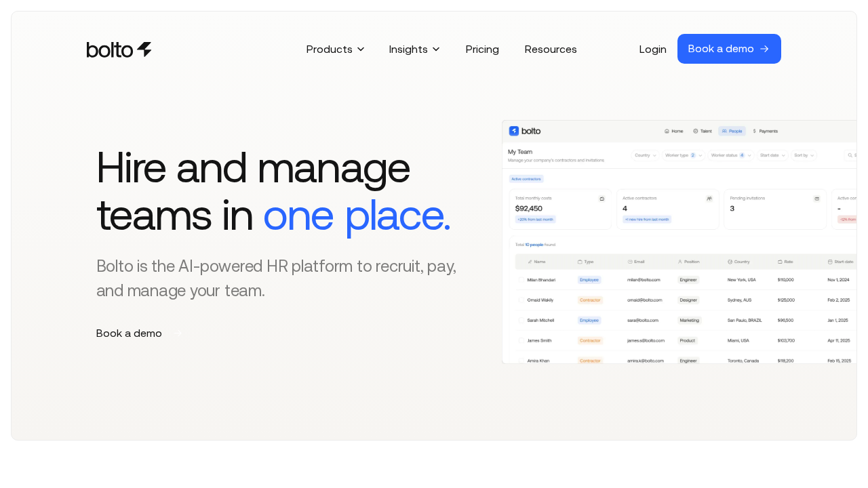Viewport: 868px width, 488px height.
Task: Expand the Products dropdown menu
Action: coord(335,49)
